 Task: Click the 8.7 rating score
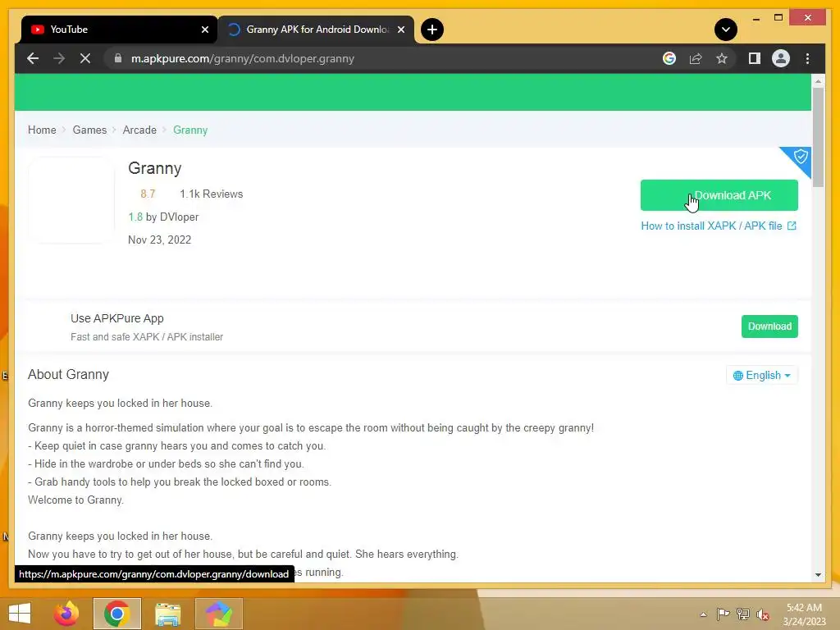coord(148,194)
